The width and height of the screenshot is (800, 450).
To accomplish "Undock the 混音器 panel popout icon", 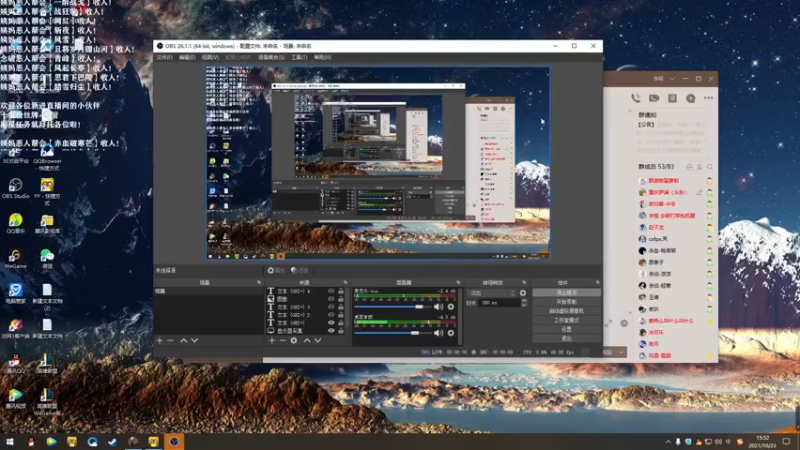I will [x=458, y=282].
